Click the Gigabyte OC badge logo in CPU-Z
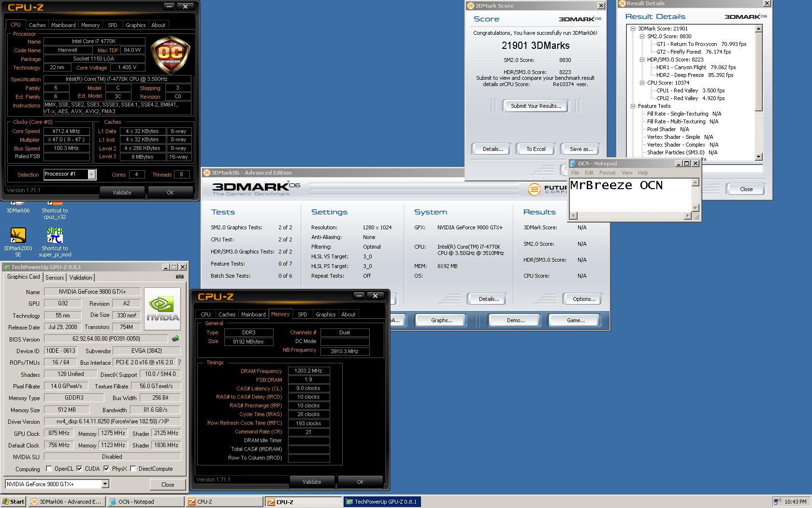Image resolution: width=812 pixels, height=508 pixels. pyautogui.click(x=170, y=56)
